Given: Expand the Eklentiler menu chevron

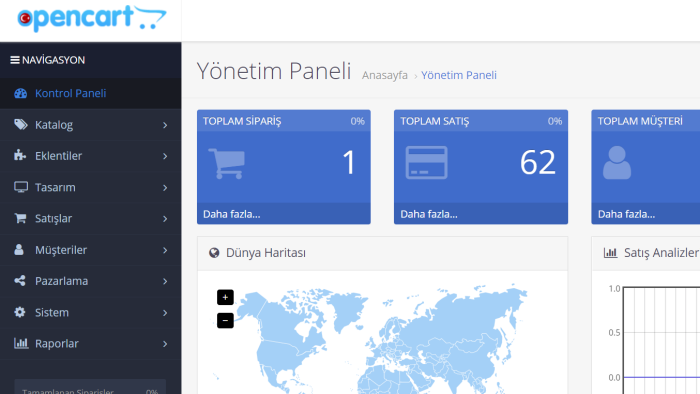Looking at the screenshot, I should tap(165, 157).
